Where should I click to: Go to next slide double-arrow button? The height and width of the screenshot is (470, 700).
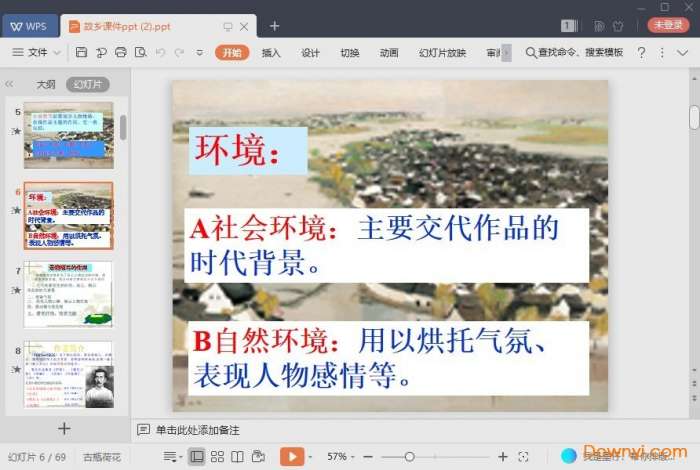point(694,398)
